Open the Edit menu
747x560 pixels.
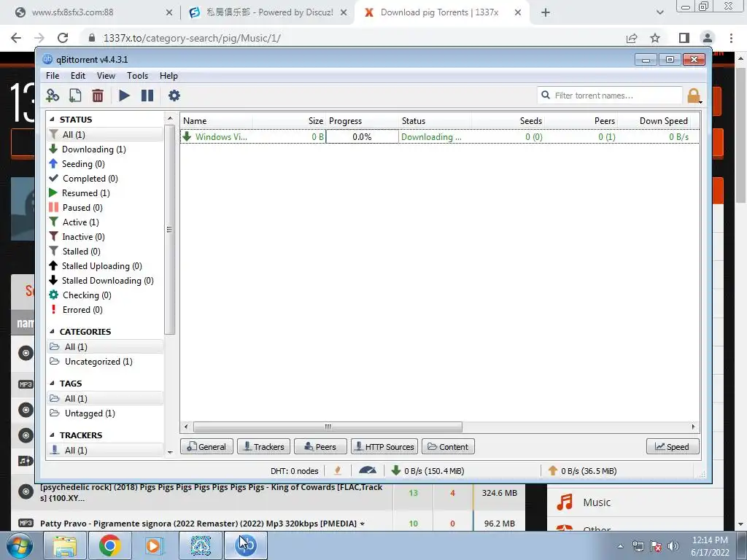[x=77, y=76]
